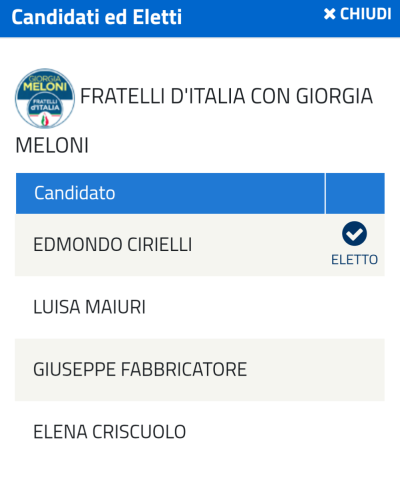Click empty status cell beside Giuseppe Fabbricatore
This screenshot has height=480, width=400.
tap(355, 370)
